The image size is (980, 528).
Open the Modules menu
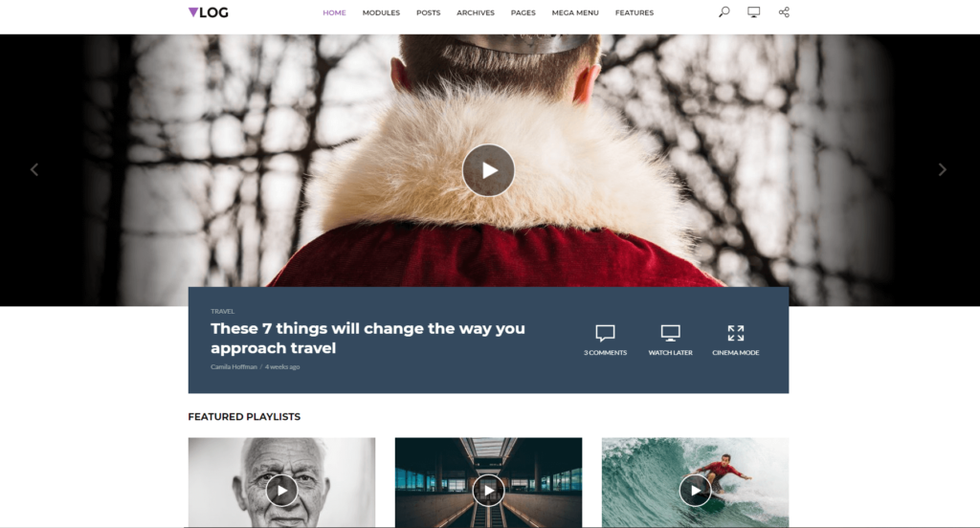(381, 12)
